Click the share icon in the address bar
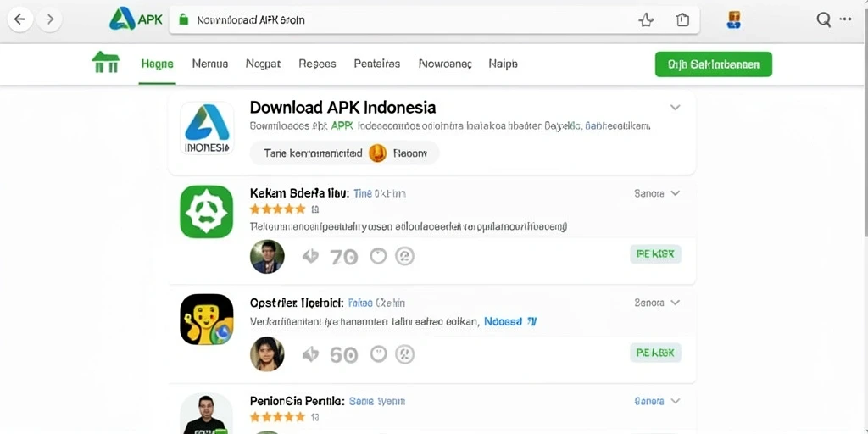 click(x=682, y=20)
